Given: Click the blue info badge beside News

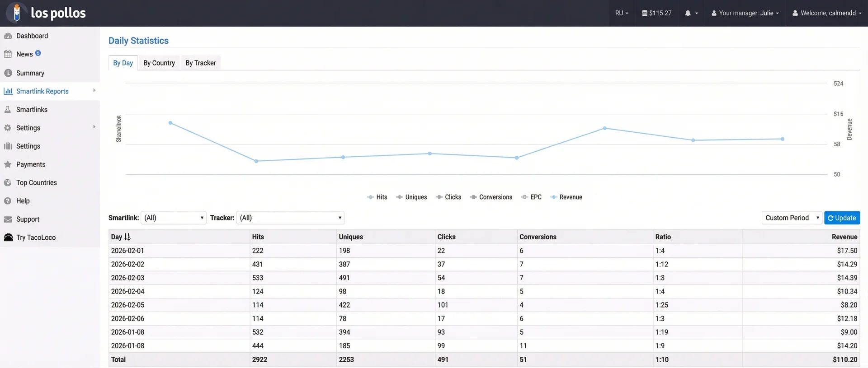Looking at the screenshot, I should (x=38, y=53).
